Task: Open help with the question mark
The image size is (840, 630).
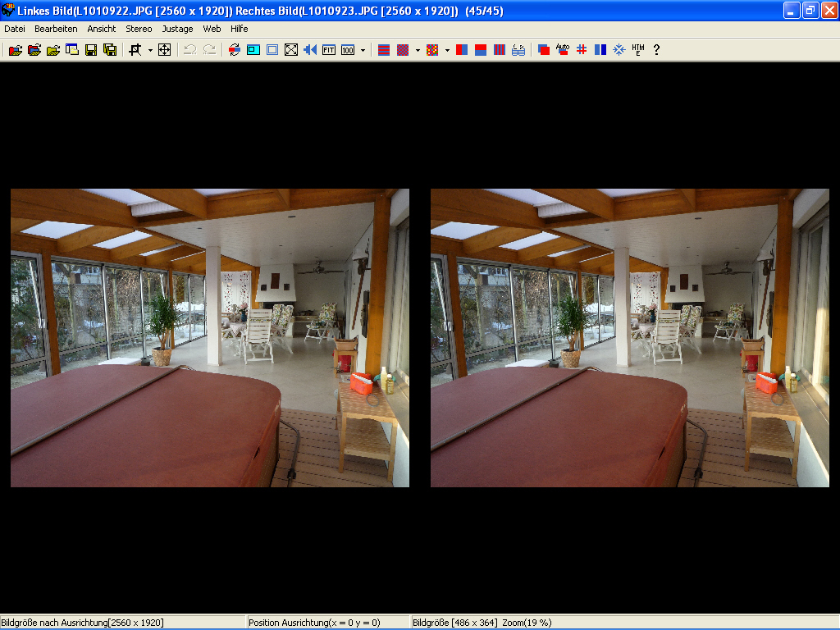Action: click(x=657, y=50)
